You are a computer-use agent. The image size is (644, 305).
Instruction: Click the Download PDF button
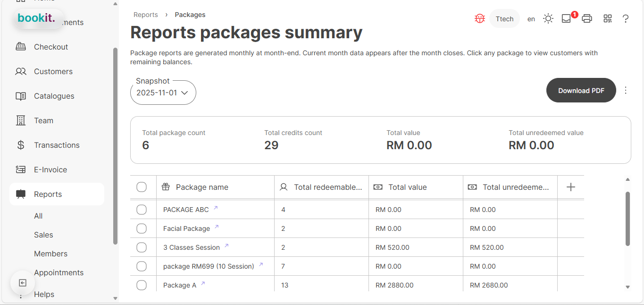[x=581, y=90]
